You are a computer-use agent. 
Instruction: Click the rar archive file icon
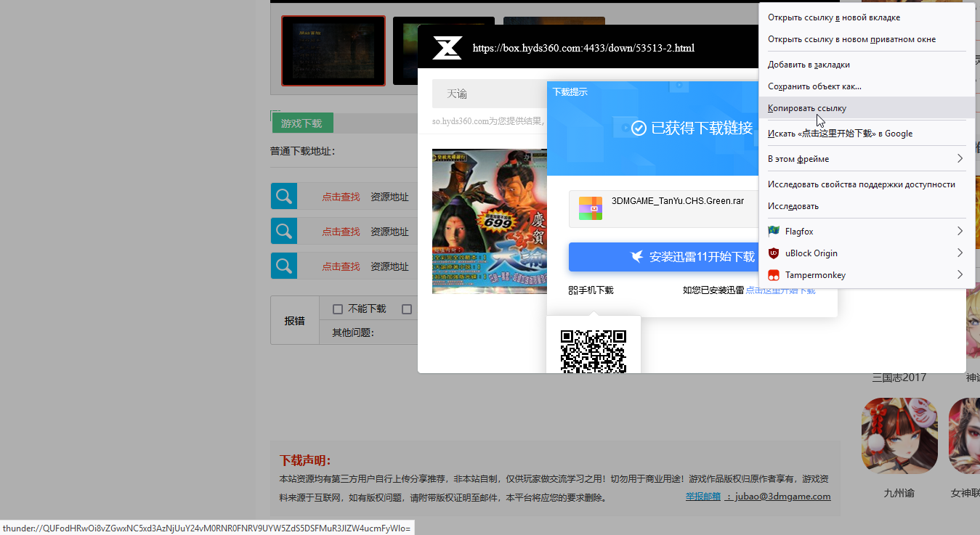click(591, 208)
